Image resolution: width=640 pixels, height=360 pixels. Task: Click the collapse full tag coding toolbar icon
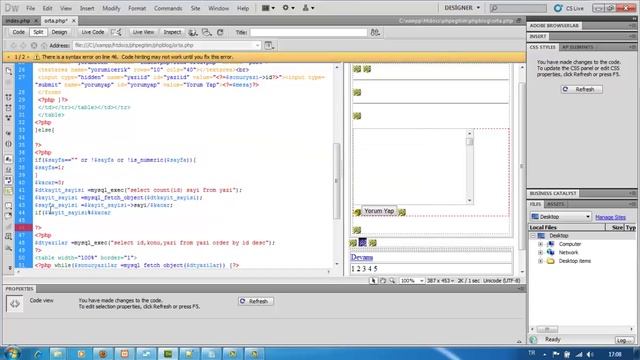[x=9, y=97]
